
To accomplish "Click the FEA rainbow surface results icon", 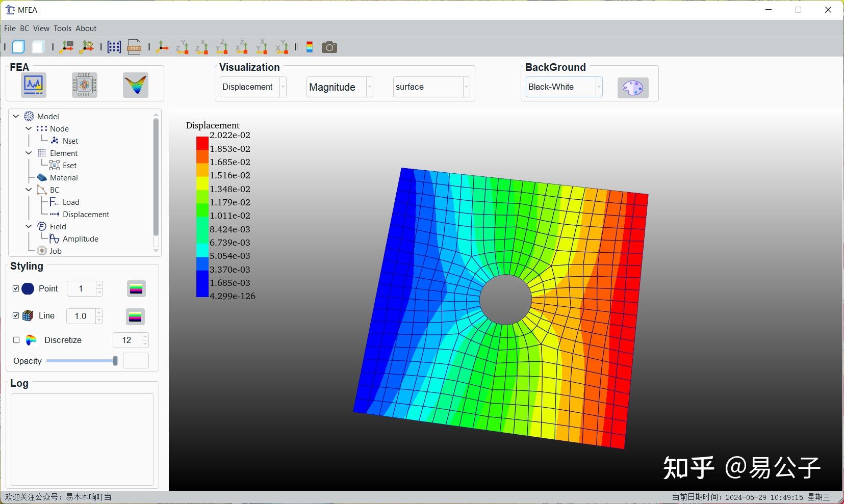I will click(x=136, y=85).
